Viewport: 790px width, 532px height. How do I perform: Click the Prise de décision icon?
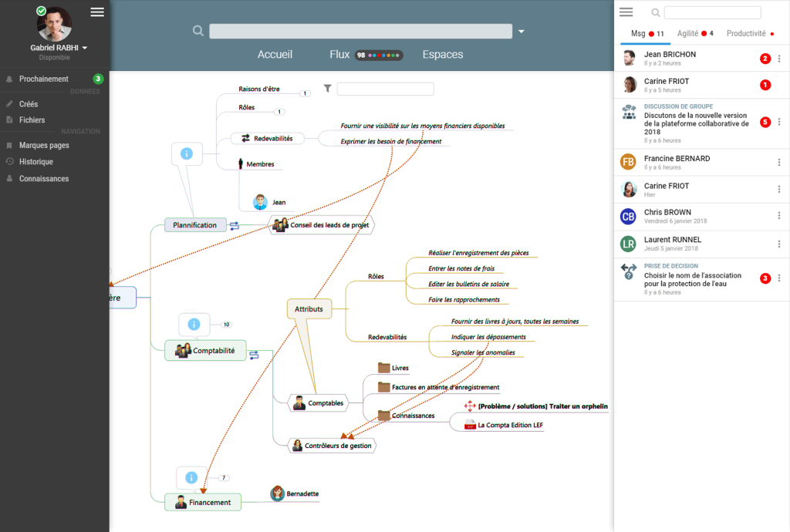tap(629, 271)
